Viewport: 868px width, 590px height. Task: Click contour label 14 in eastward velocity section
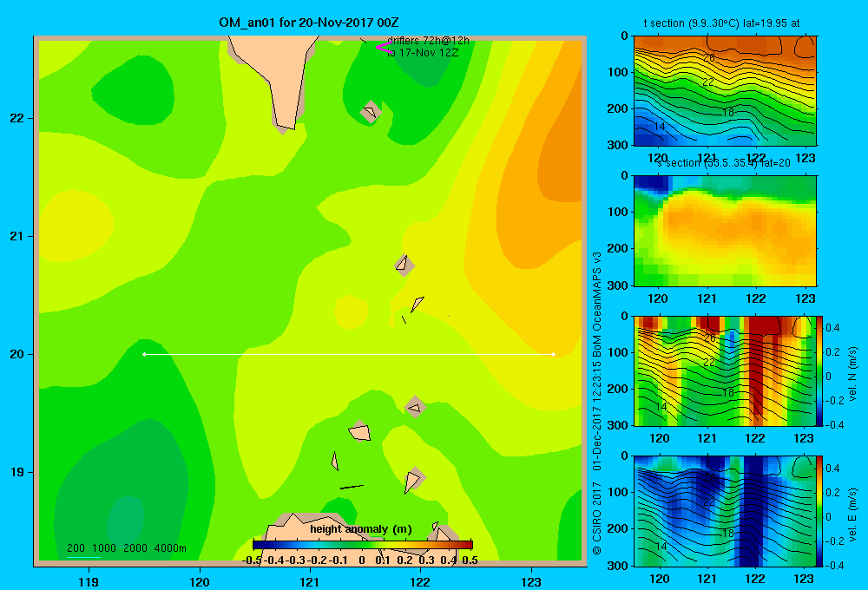pos(661,546)
